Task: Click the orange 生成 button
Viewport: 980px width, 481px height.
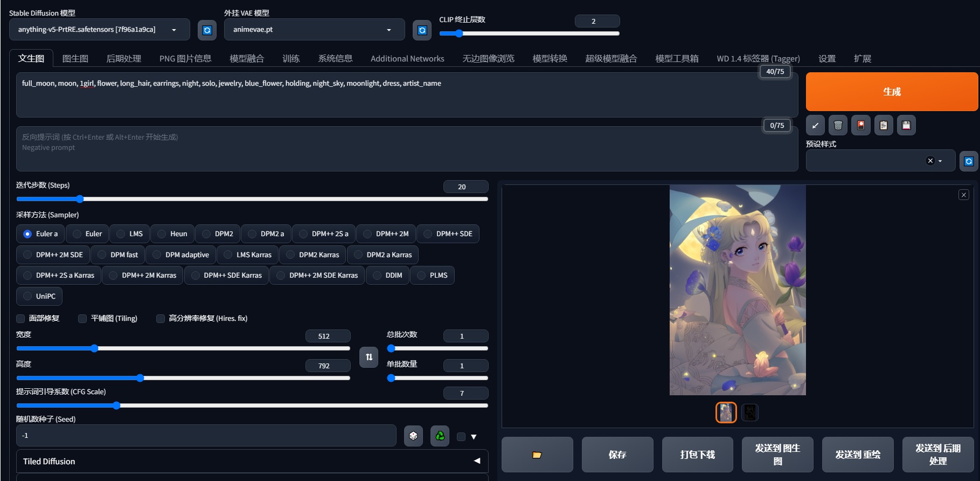Action: (x=891, y=92)
